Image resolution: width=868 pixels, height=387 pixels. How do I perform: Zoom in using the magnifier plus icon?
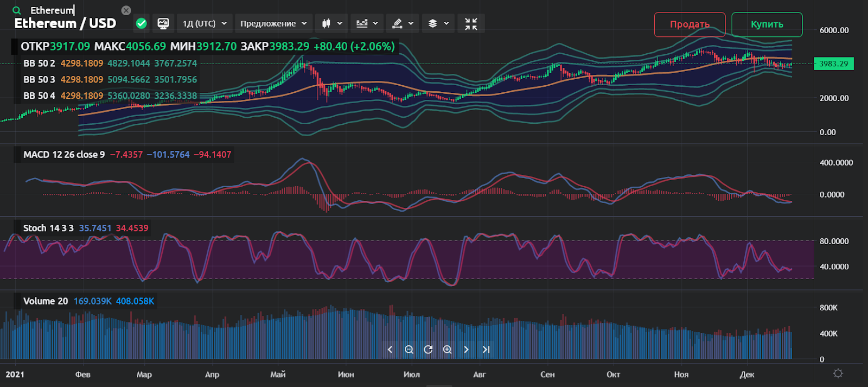(x=447, y=350)
